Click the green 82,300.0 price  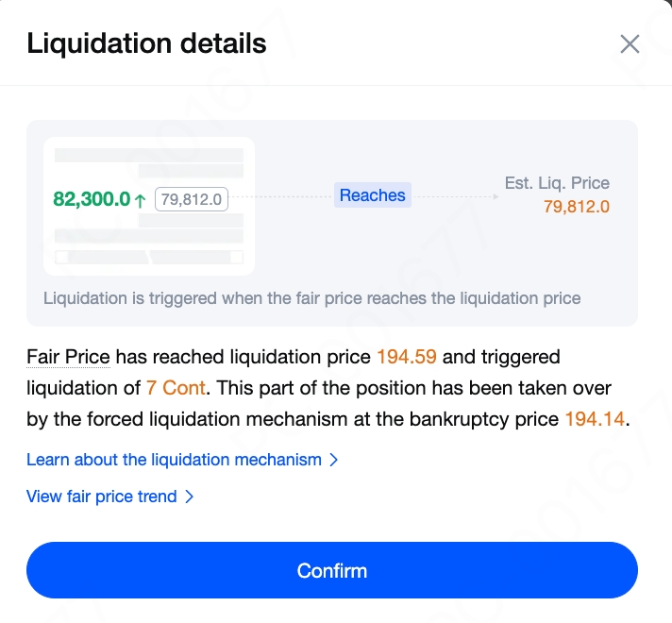92,199
